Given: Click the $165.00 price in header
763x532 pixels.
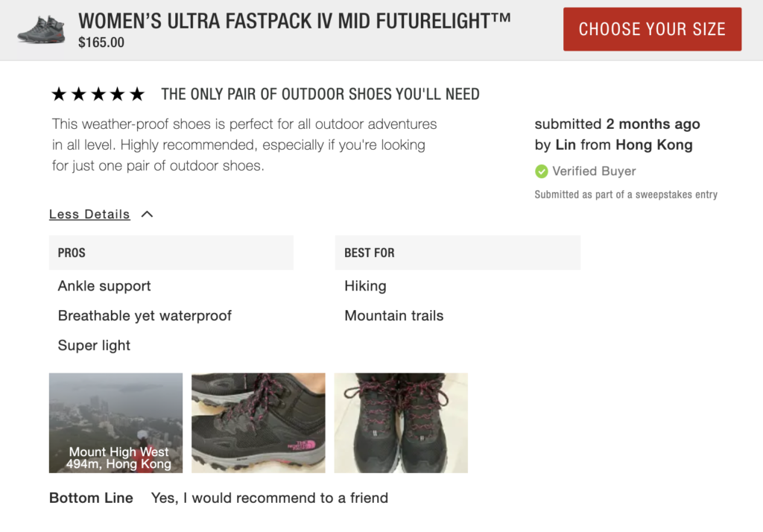Looking at the screenshot, I should (x=101, y=43).
